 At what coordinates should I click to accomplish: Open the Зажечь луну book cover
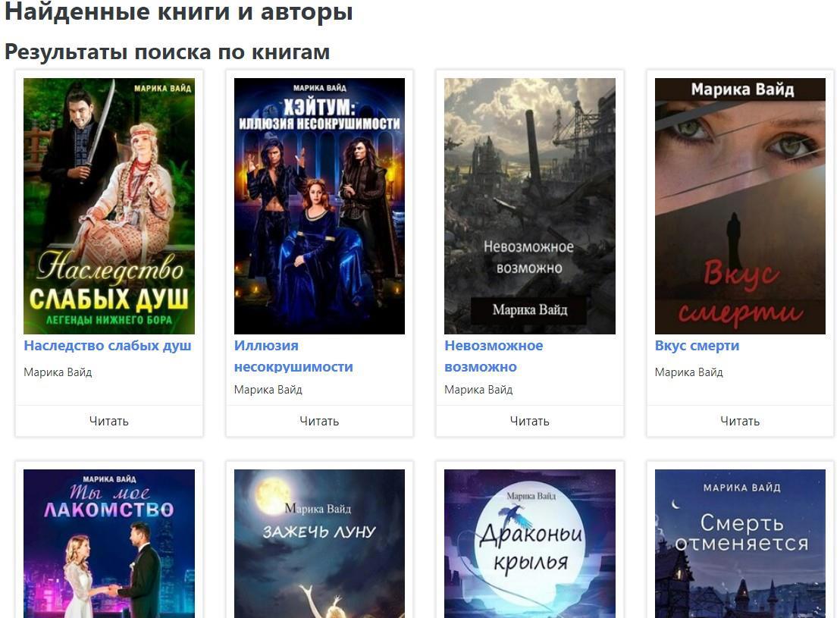tap(319, 544)
